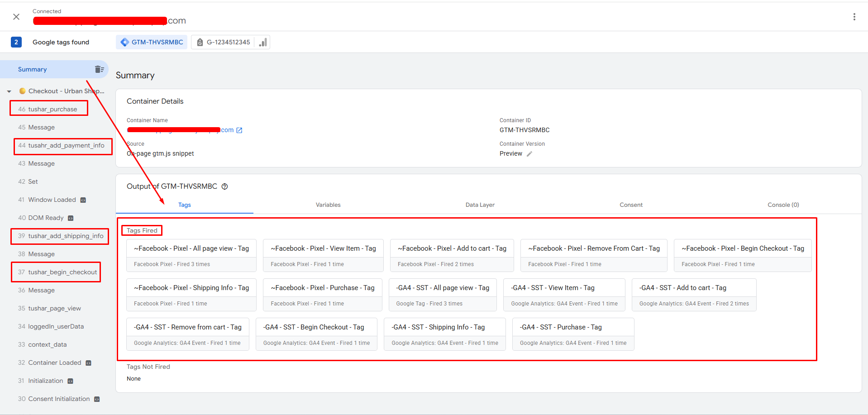Screen dimensions: 868x415
Task: Open the Console (0) tab
Action: [783, 205]
